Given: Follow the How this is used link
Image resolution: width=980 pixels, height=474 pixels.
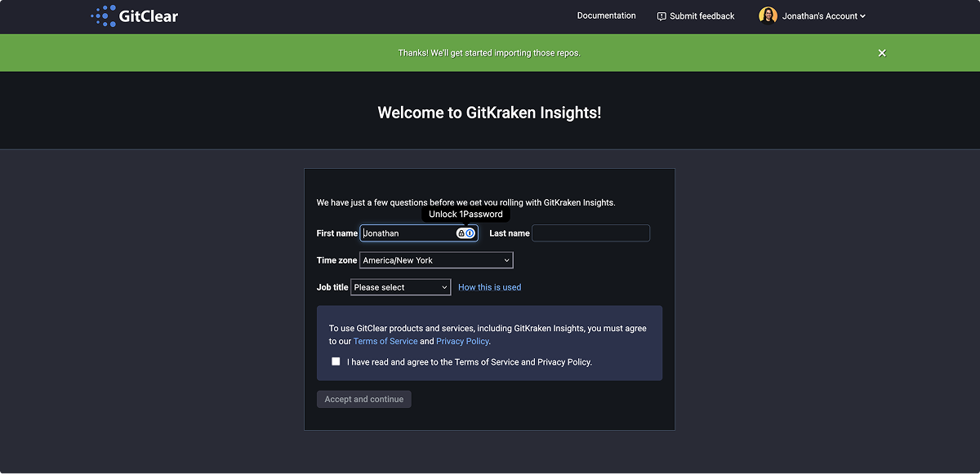Looking at the screenshot, I should 489,287.
